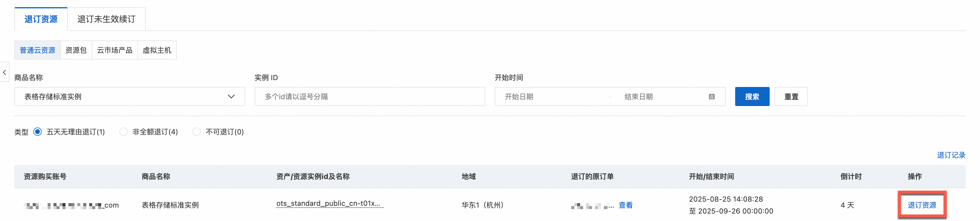Switch to the 退订未生效续订 tab
Screen dimensions: 980x221
[x=106, y=19]
